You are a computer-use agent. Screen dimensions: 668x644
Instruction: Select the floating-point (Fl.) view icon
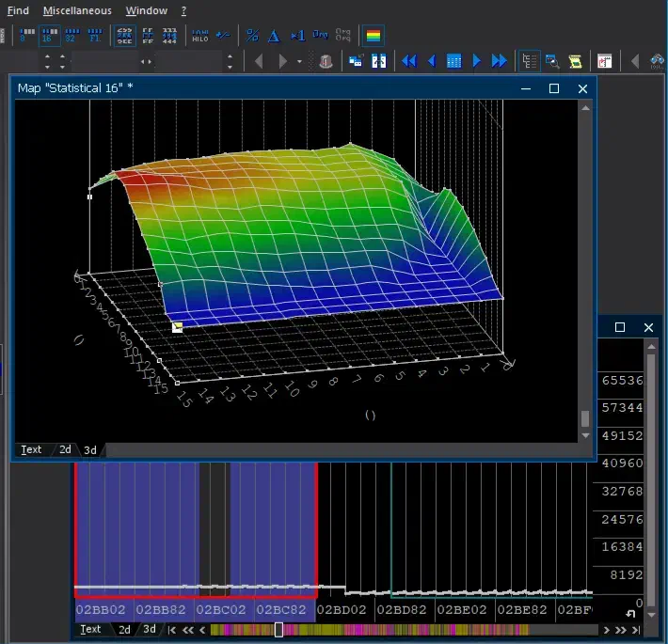(95, 36)
